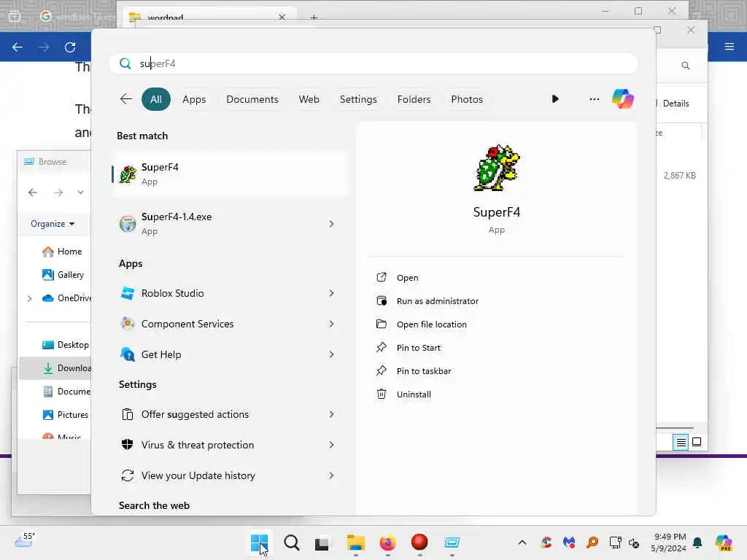Expand Virus & threat protection chevron
The image size is (747, 560).
(332, 445)
